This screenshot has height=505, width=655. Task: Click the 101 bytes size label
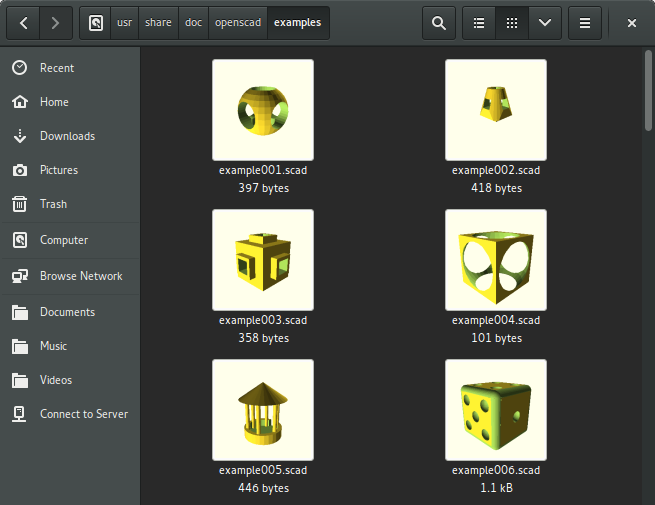coord(497,338)
